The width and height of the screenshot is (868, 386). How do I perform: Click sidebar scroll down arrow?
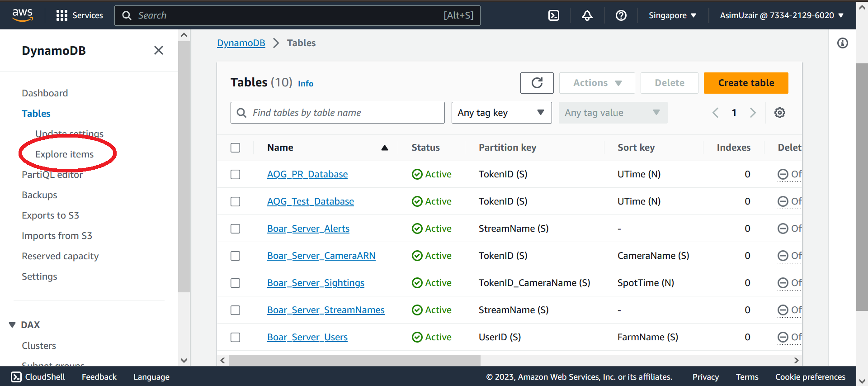pyautogui.click(x=184, y=361)
